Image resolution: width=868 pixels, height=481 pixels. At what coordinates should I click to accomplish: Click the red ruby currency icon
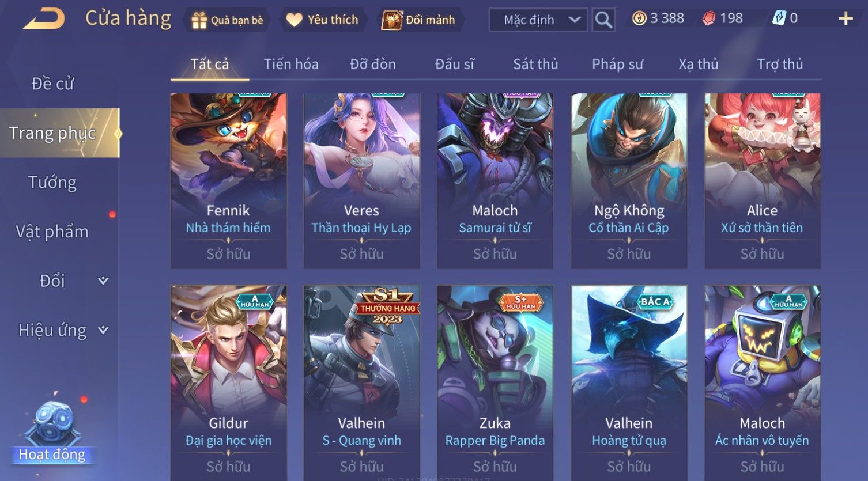708,18
